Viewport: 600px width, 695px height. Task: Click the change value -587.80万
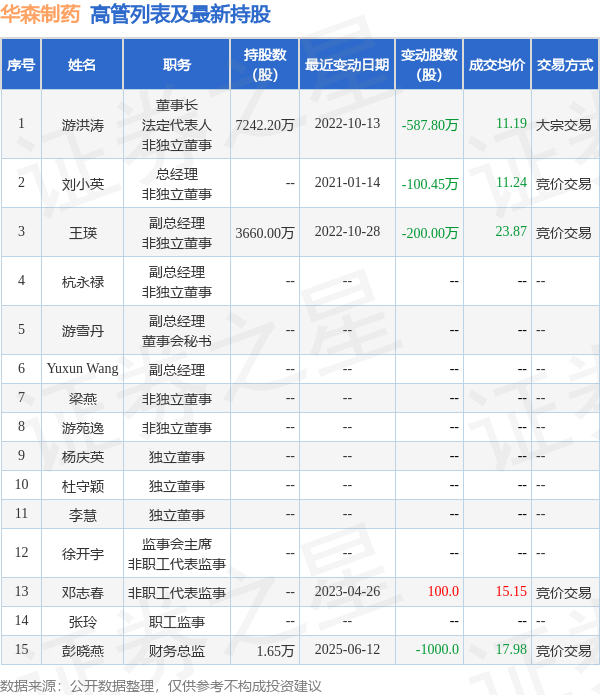pos(429,125)
